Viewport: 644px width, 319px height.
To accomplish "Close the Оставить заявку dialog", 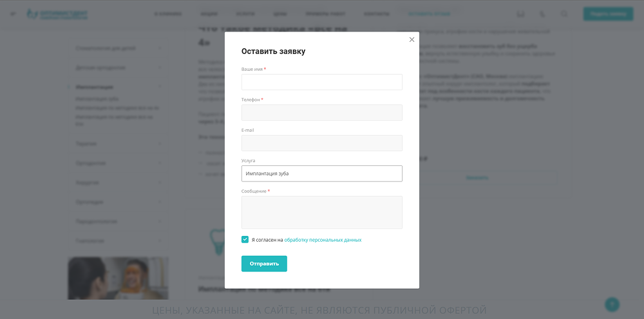I will pyautogui.click(x=412, y=40).
